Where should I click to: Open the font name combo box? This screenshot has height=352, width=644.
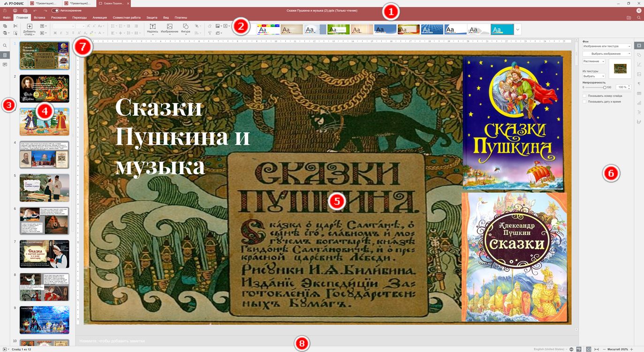(63, 26)
